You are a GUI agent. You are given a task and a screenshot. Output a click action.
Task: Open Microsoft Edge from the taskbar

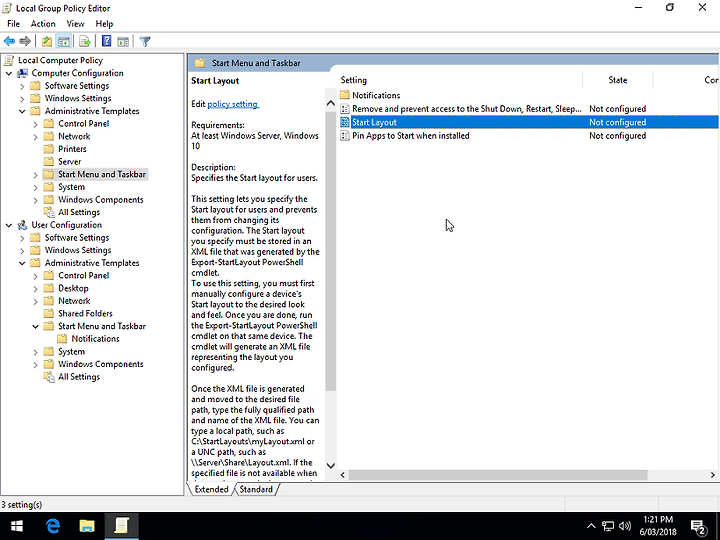pyautogui.click(x=53, y=526)
